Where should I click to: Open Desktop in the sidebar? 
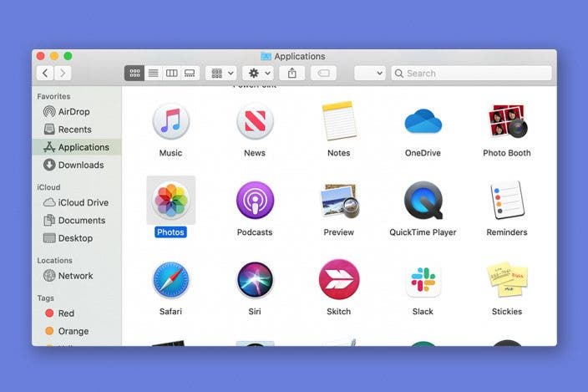77,238
